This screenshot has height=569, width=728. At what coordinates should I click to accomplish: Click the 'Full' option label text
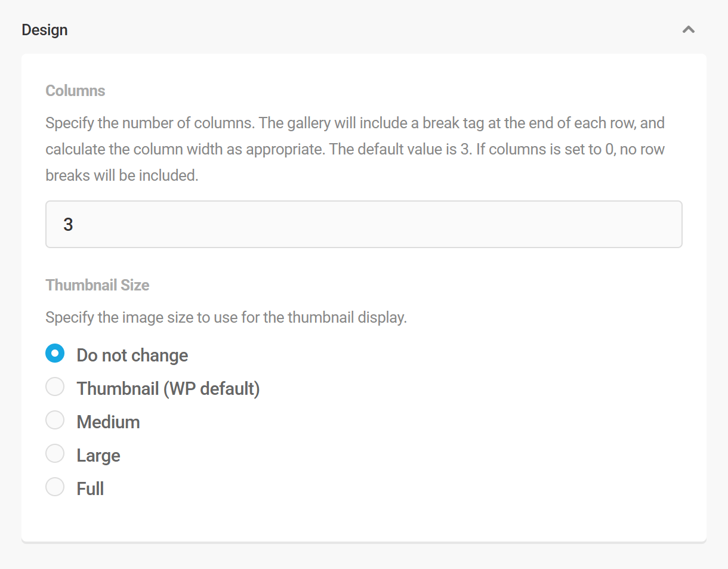(90, 488)
